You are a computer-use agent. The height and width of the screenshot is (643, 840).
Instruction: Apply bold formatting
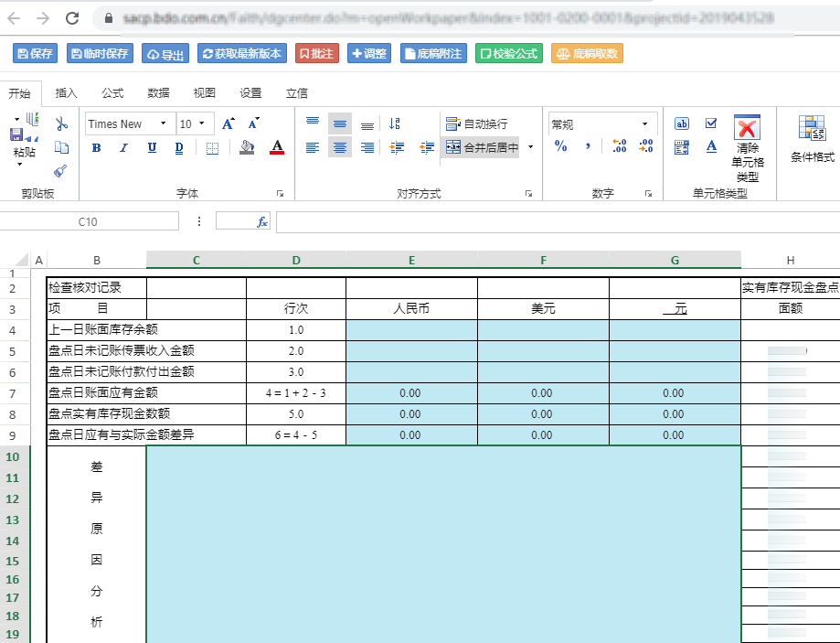[96, 148]
